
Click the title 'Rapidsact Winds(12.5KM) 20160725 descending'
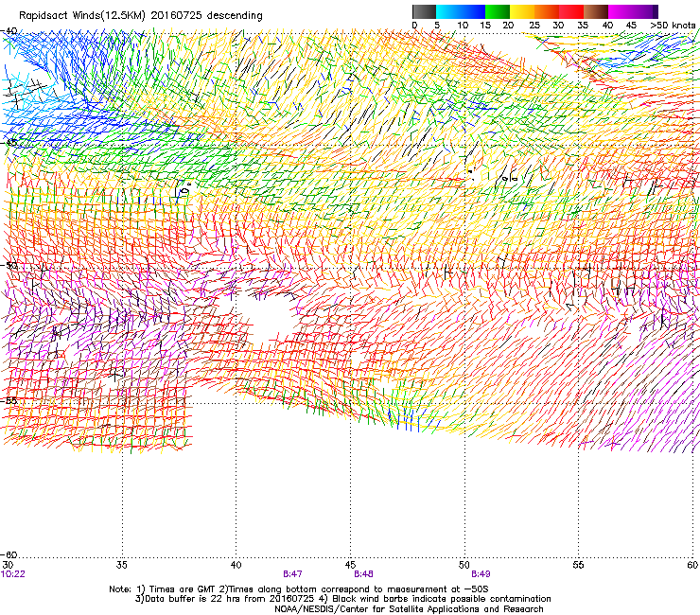(x=141, y=15)
